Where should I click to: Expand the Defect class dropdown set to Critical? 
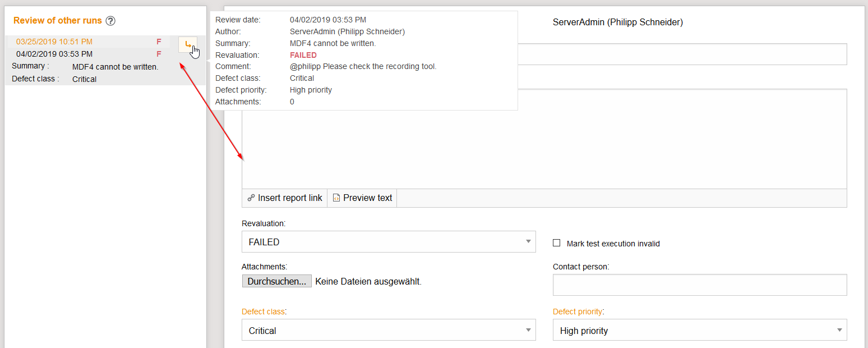pos(389,331)
